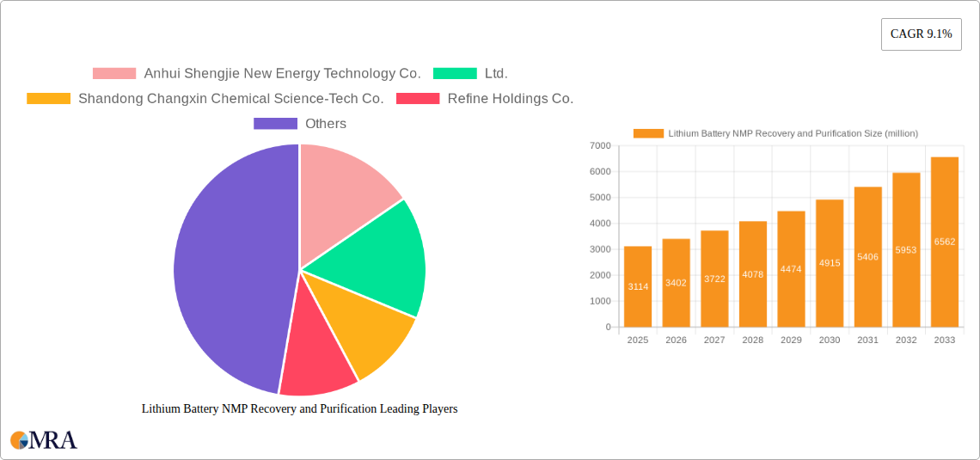Click the Others legend label
Viewport: 980px width, 460px height.
[x=326, y=124]
